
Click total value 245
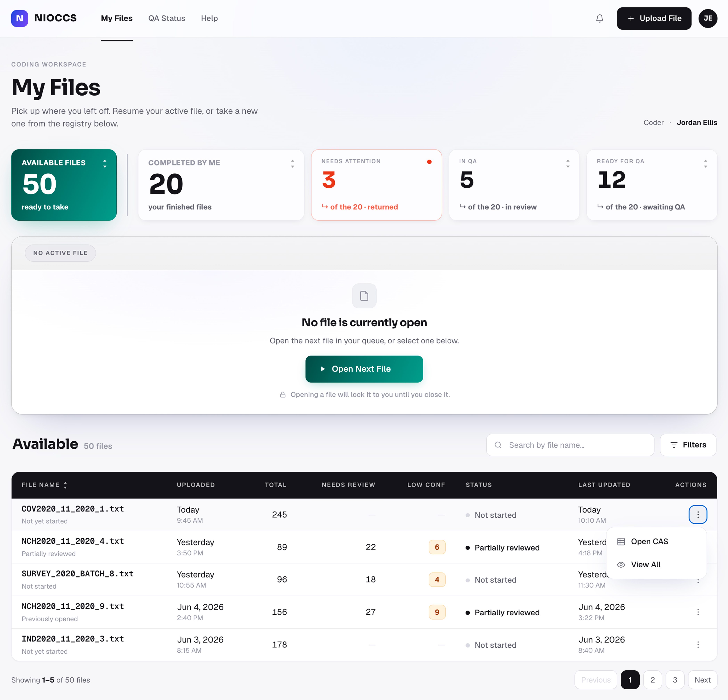point(279,515)
